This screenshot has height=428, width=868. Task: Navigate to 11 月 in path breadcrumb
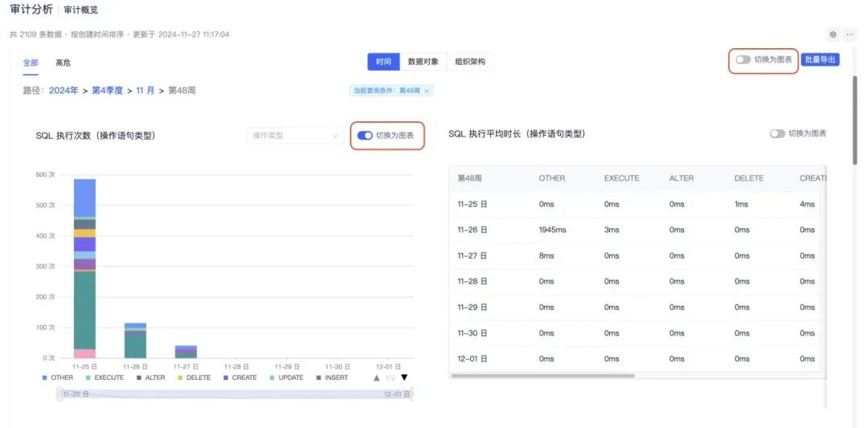point(145,91)
